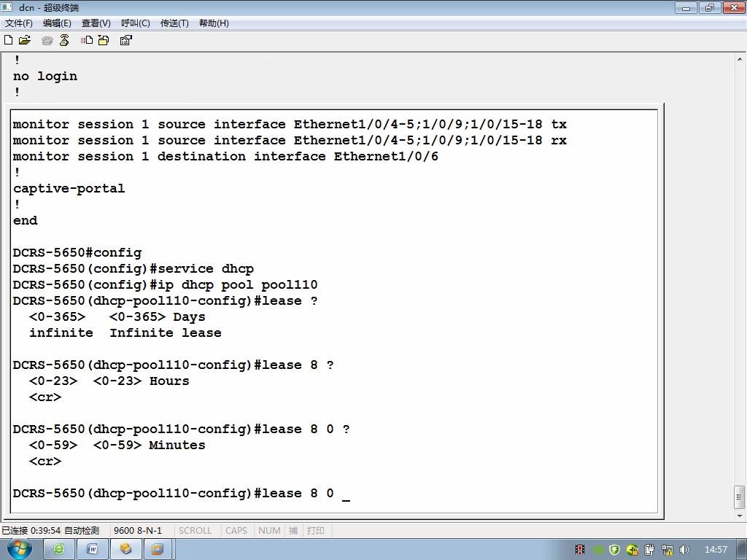The image size is (747, 560).
Task: Click the 'service dhcp' command line
Action: [133, 268]
